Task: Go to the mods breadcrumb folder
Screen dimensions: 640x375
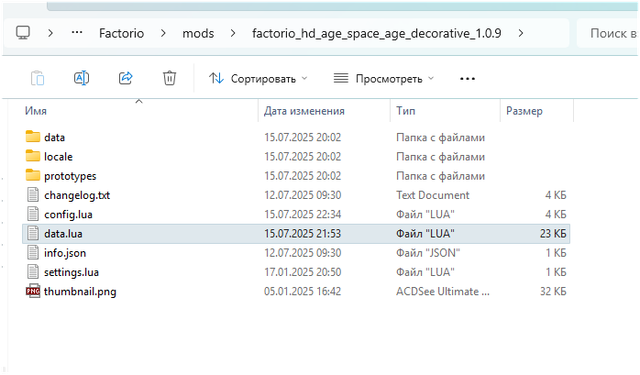Action: (198, 33)
